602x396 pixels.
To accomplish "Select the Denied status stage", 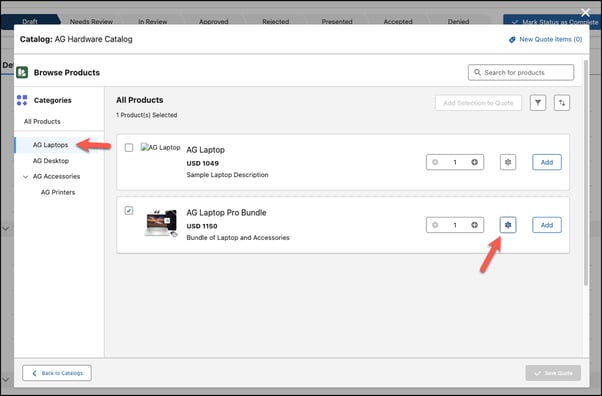I will pyautogui.click(x=458, y=22).
